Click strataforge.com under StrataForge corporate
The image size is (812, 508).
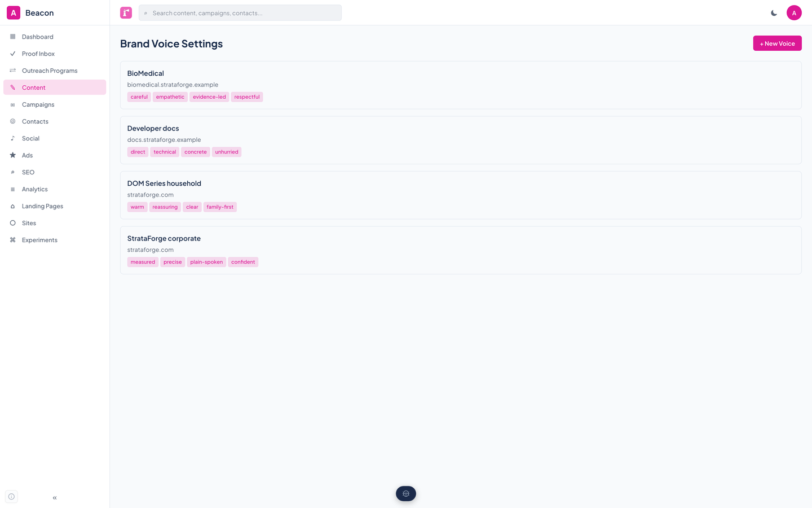(151, 250)
